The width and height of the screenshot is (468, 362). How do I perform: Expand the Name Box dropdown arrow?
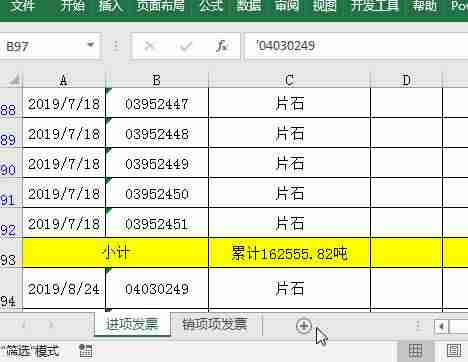(90, 45)
